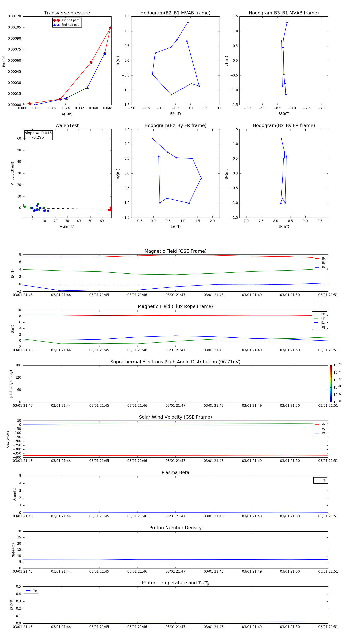Image resolution: width=351 pixels, height=644 pixels.
Task: Click the 'B3(nT)' x-axis label
Action: coord(284,114)
